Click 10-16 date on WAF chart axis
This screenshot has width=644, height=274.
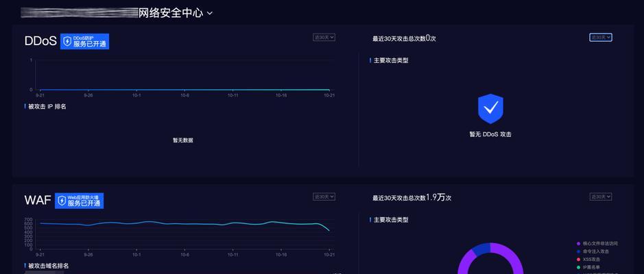pos(281,255)
